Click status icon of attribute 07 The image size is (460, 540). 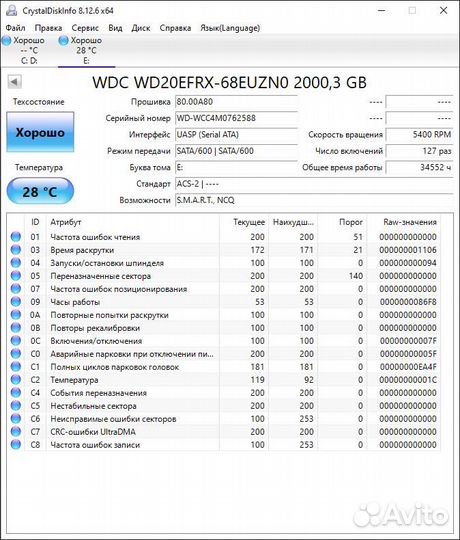pos(16,289)
